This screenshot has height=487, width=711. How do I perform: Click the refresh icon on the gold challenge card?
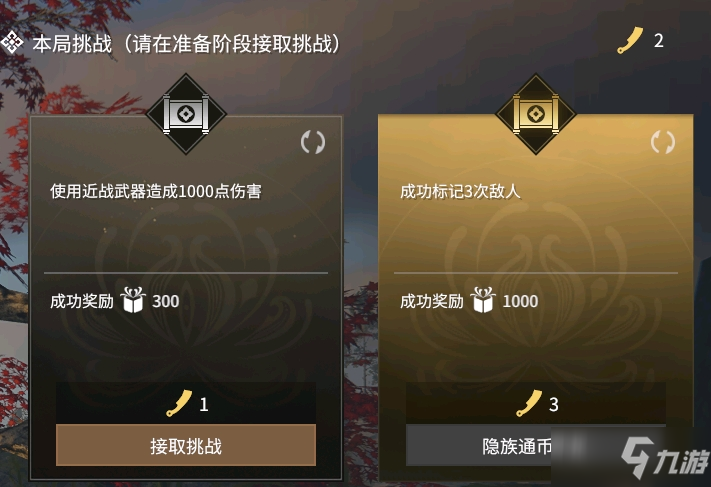click(x=662, y=142)
